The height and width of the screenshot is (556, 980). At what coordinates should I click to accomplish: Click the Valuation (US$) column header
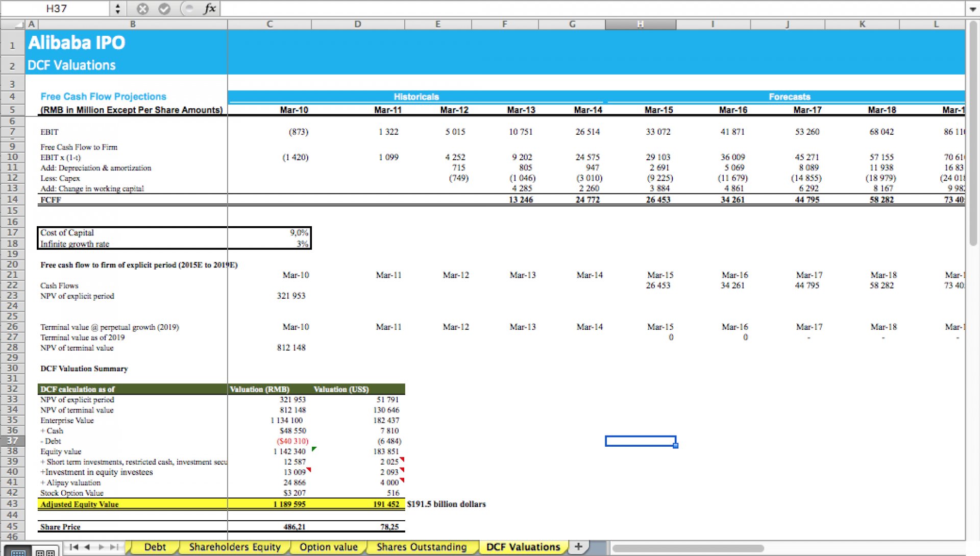(341, 389)
